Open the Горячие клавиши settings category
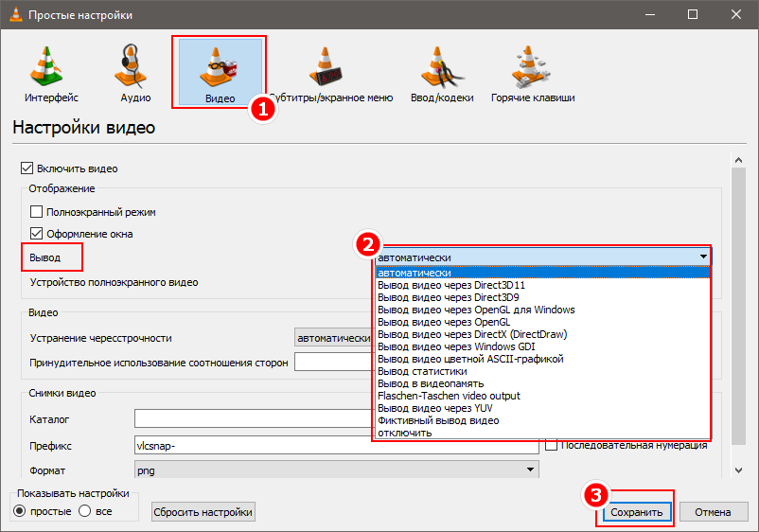Screen dimensions: 759x532 533,74
